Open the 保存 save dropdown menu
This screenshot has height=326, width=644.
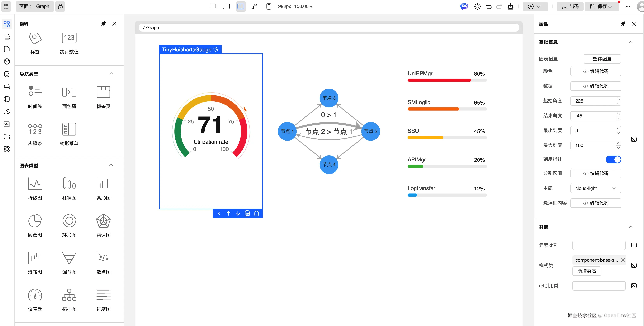pos(610,6)
